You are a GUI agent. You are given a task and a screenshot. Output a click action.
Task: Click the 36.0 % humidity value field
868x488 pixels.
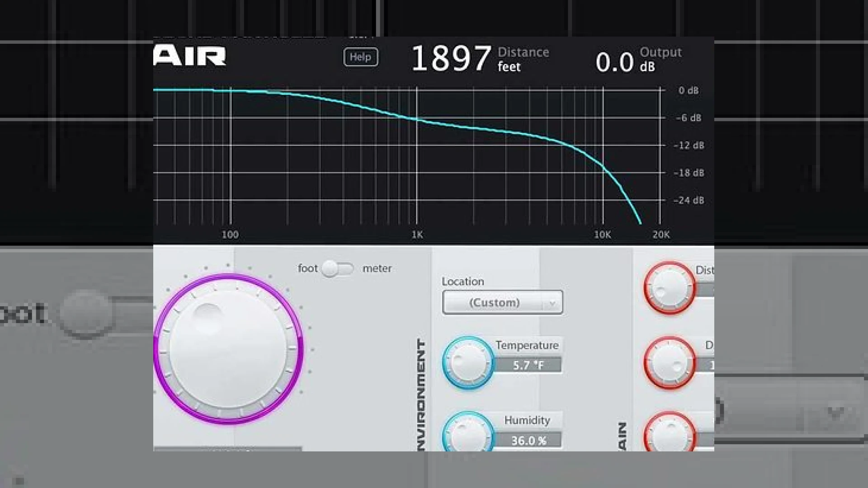tap(528, 440)
